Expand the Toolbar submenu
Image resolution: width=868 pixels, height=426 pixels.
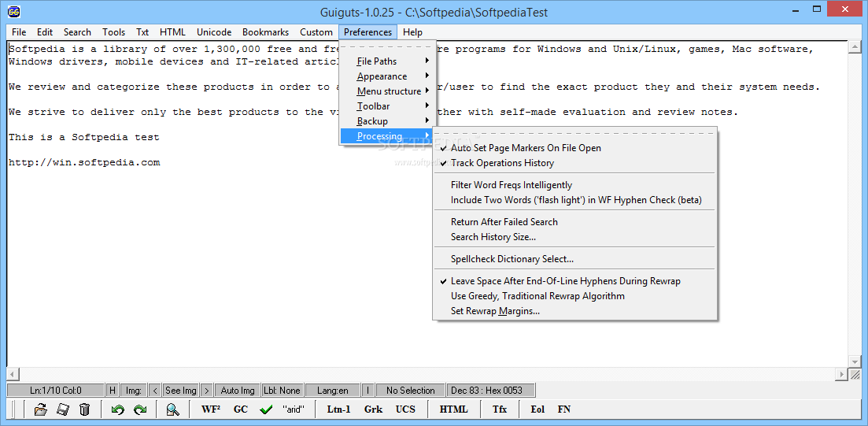coord(387,106)
